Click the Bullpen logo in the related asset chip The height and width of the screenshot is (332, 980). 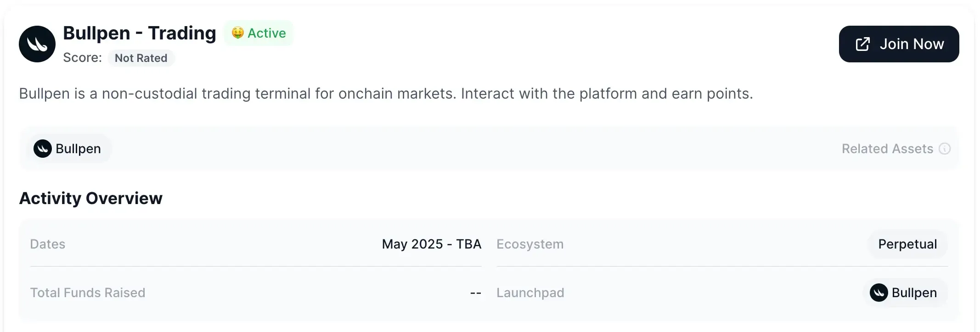point(43,149)
